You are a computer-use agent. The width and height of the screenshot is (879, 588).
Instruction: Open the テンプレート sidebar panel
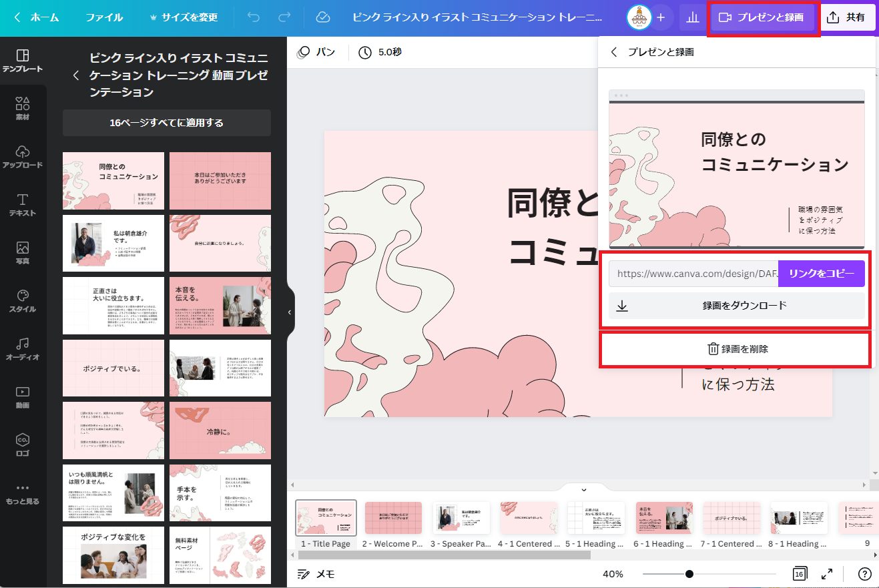(x=23, y=61)
